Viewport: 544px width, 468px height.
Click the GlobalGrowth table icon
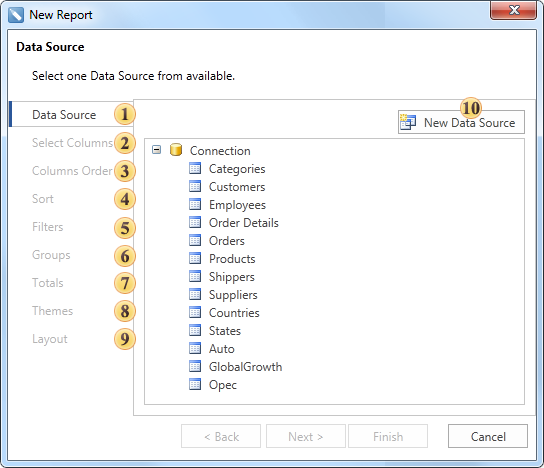point(195,367)
